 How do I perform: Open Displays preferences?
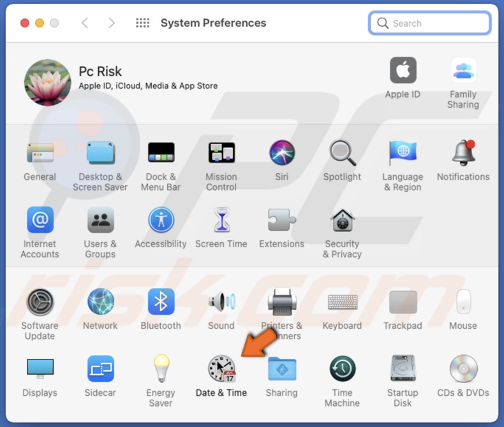[x=40, y=368]
